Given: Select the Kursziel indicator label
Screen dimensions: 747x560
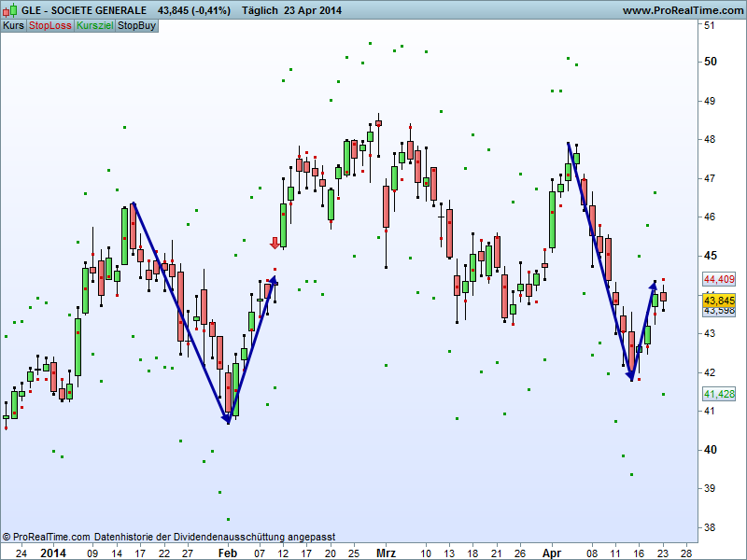Looking at the screenshot, I should 94,26.
